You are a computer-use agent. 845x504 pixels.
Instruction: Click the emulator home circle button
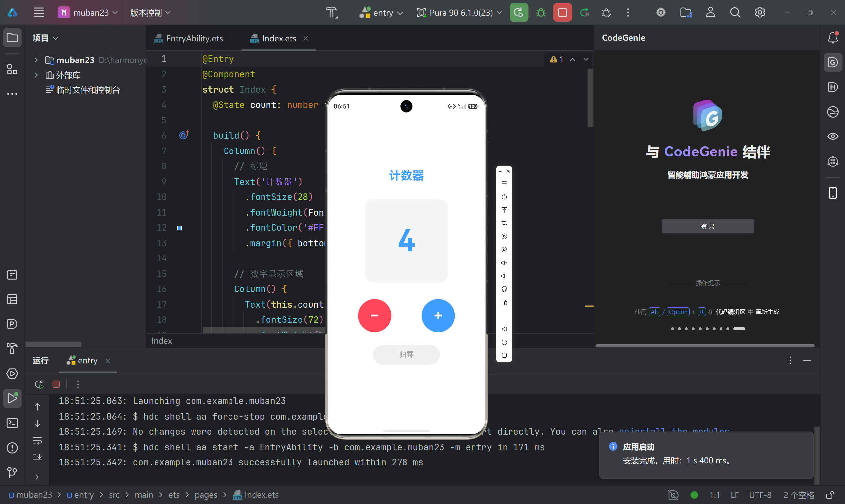[x=504, y=342]
